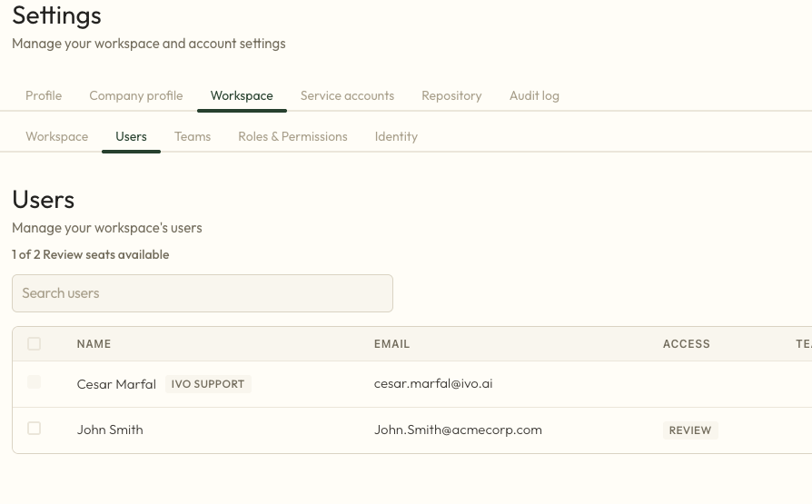Open the Profile settings tab
The width and height of the screenshot is (812, 504).
click(x=44, y=95)
